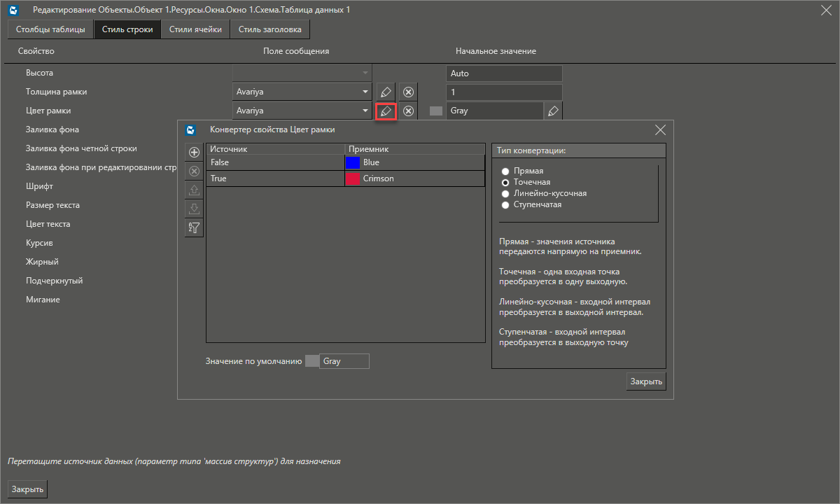Click the move row up arrow icon
The height and width of the screenshot is (504, 840).
[194, 189]
